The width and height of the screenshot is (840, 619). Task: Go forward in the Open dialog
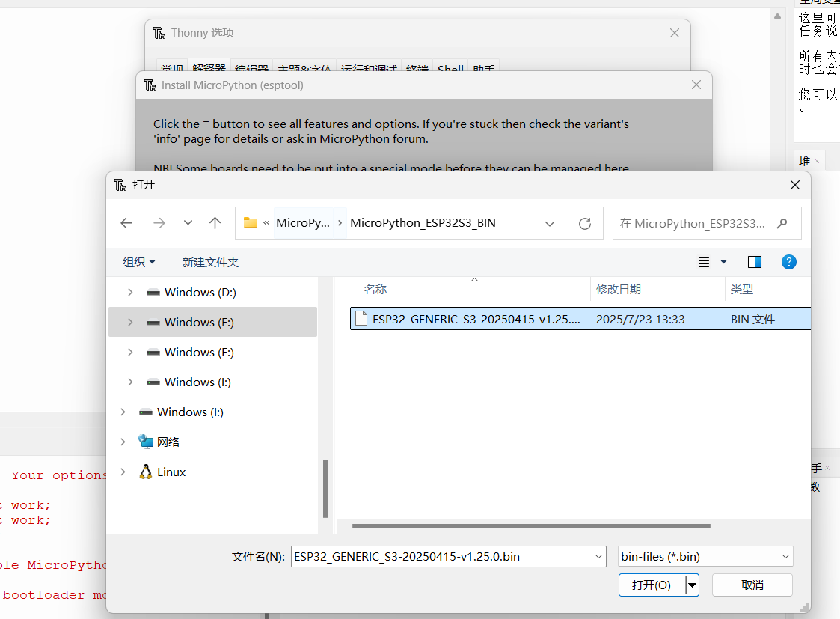coord(159,223)
